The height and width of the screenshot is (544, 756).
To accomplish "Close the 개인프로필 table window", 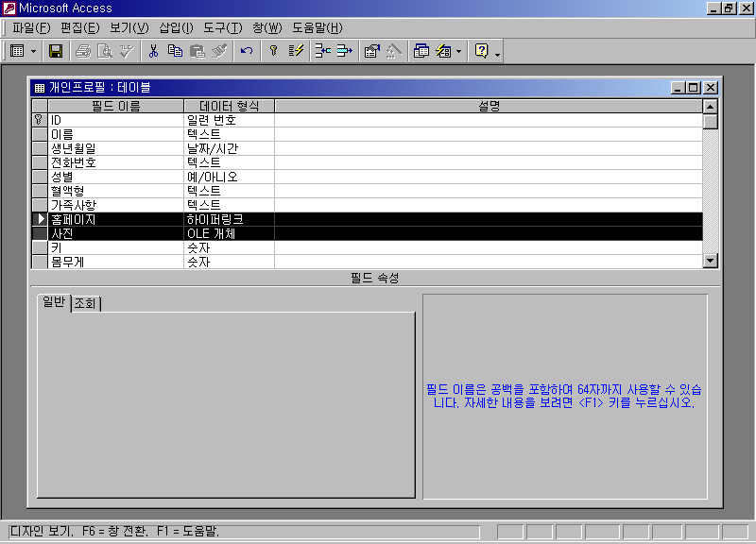I will (x=711, y=88).
